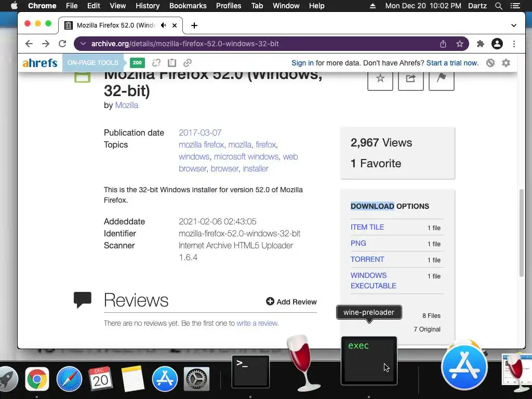
Task: Click the page vertical scrollbar
Action: (x=522, y=233)
